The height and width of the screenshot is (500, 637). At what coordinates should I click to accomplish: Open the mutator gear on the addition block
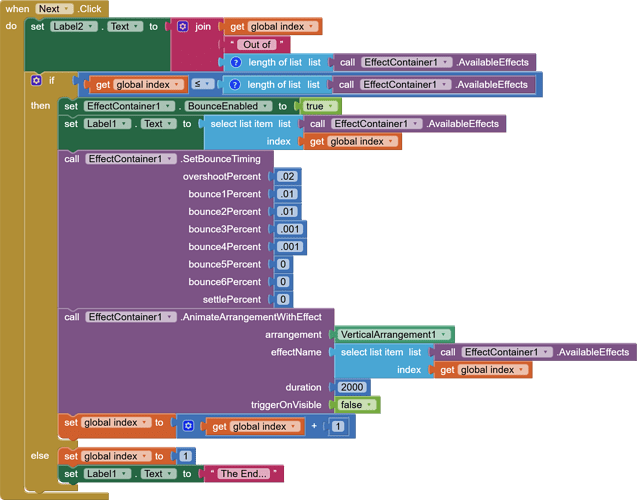point(188,426)
